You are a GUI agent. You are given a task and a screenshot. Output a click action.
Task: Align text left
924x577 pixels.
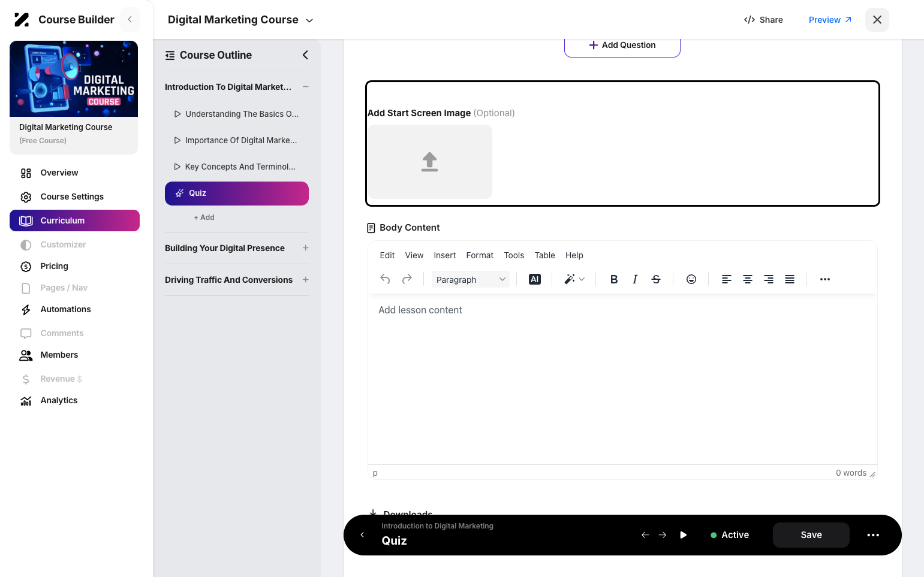click(x=726, y=279)
